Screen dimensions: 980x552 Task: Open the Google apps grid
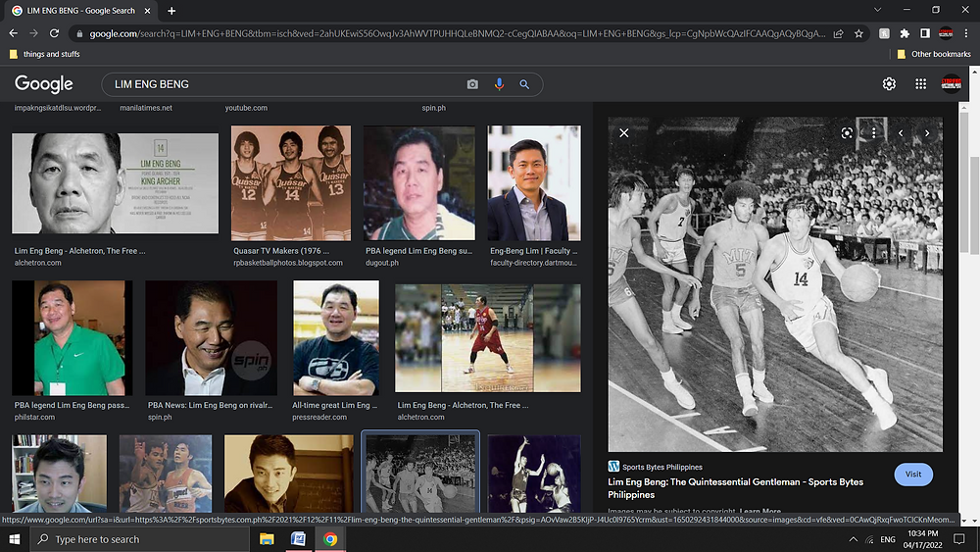tap(920, 83)
